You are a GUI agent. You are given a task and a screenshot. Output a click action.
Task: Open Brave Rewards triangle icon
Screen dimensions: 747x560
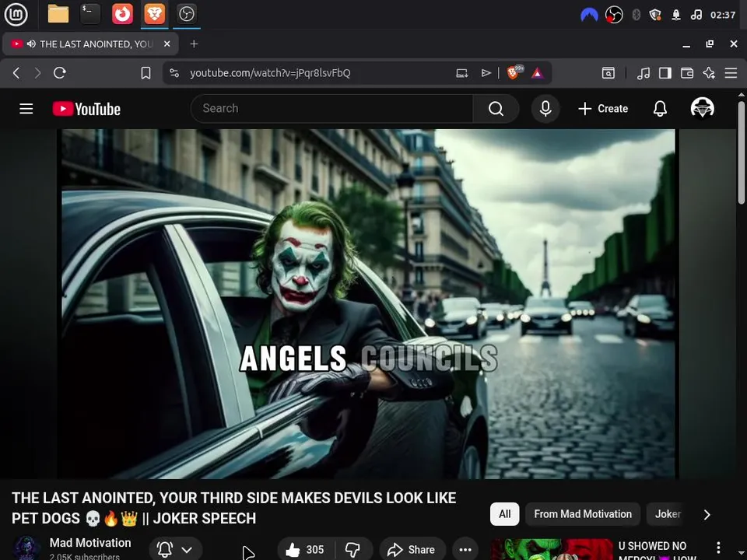pos(538,73)
